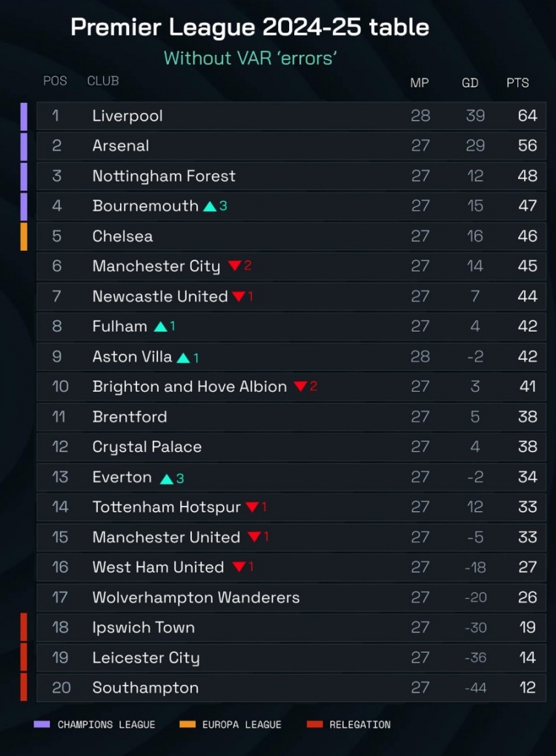Click the red down arrow next to Manchester United
556x756 pixels.
(x=254, y=537)
